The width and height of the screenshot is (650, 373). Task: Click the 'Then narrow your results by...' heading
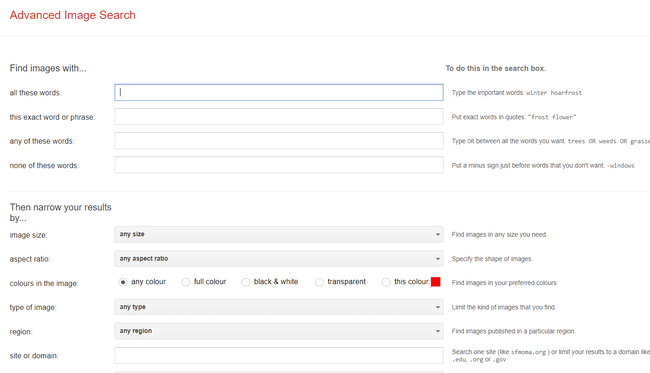(61, 212)
